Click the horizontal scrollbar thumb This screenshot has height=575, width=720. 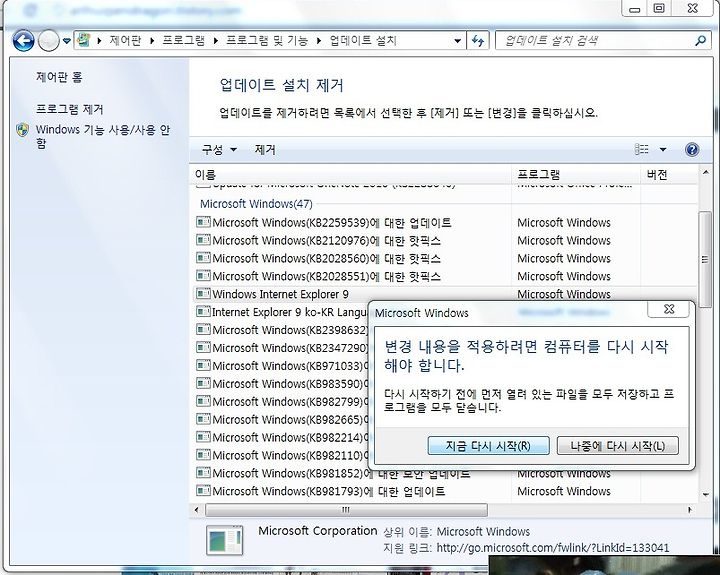click(346, 510)
